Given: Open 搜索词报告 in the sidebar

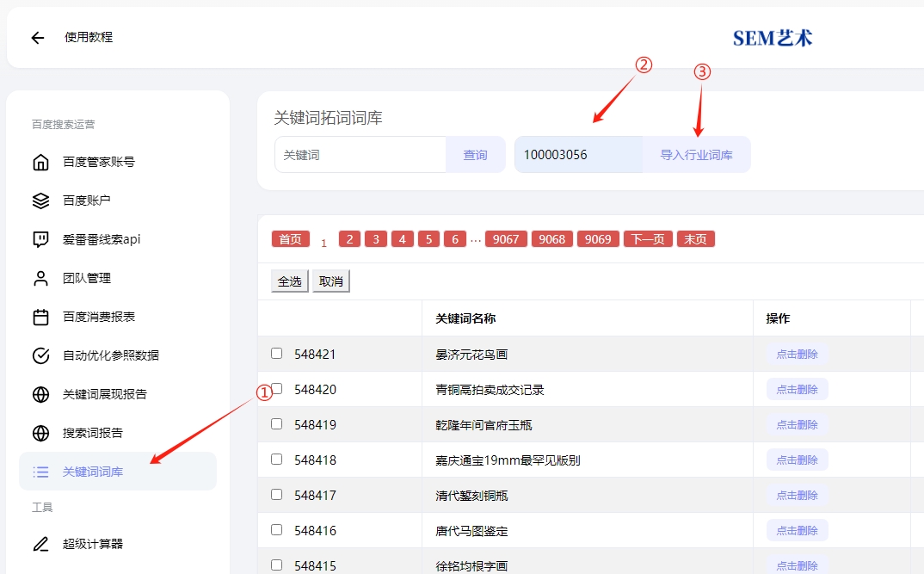Looking at the screenshot, I should [x=93, y=433].
